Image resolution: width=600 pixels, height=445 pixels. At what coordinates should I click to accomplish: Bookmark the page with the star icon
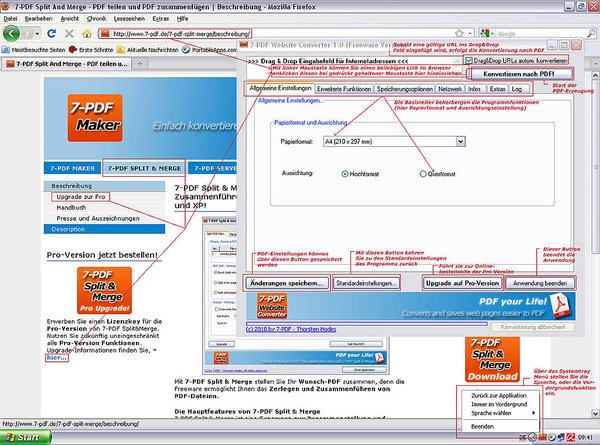pyautogui.click(x=459, y=34)
